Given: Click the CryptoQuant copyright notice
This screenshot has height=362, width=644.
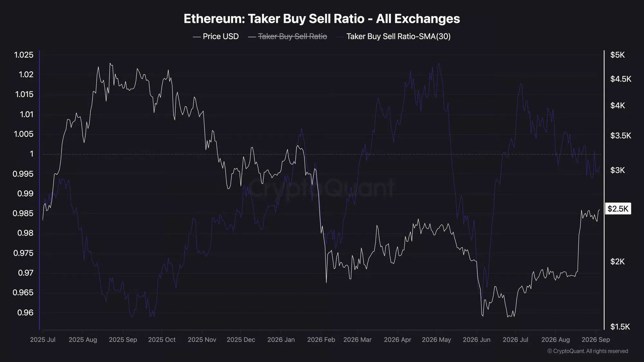Looking at the screenshot, I should pos(588,351).
